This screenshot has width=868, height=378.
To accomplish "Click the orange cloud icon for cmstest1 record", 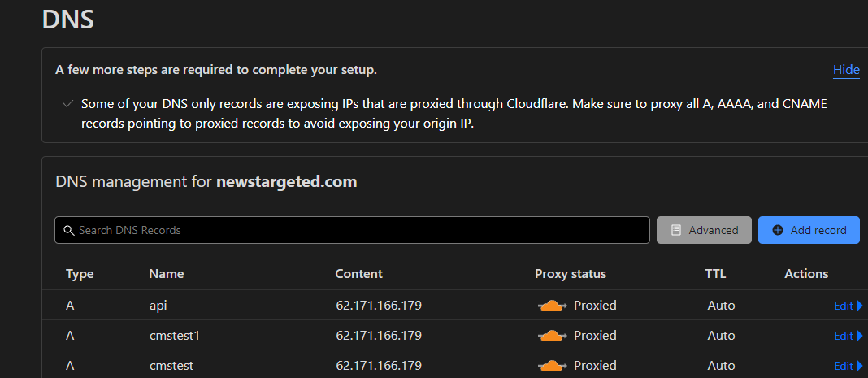I will coord(553,336).
